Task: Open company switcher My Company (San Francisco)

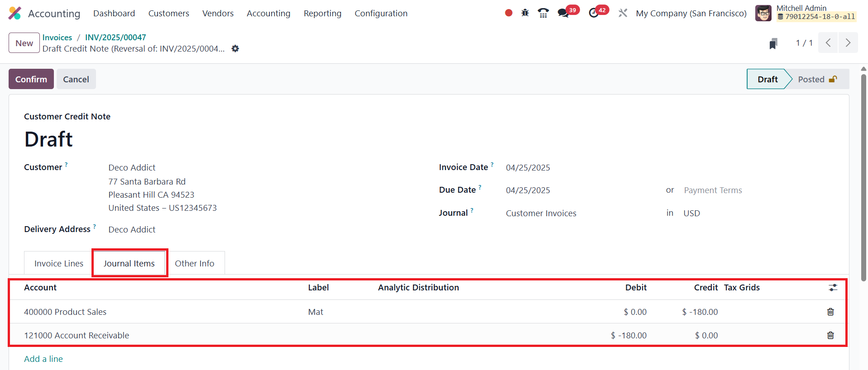Action: point(691,13)
